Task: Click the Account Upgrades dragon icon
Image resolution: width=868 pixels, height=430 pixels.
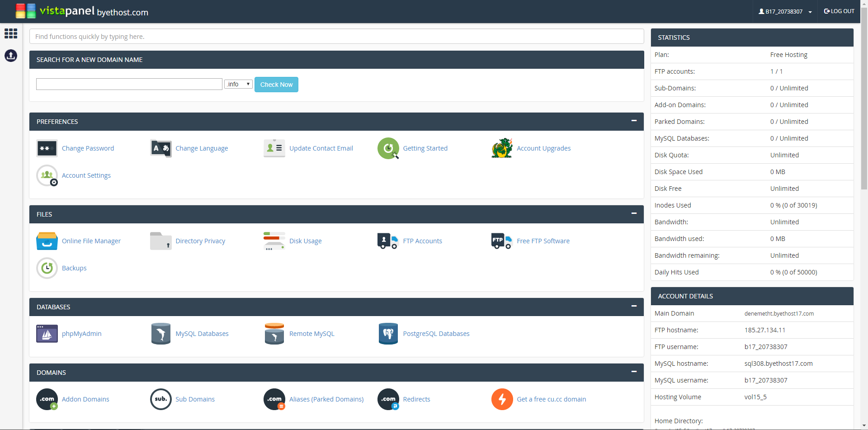Action: tap(502, 148)
